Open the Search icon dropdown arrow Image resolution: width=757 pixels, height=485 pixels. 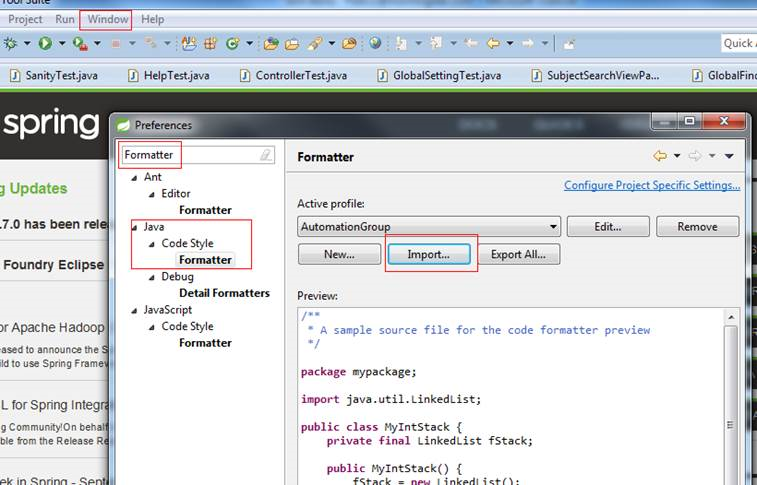coord(332,43)
